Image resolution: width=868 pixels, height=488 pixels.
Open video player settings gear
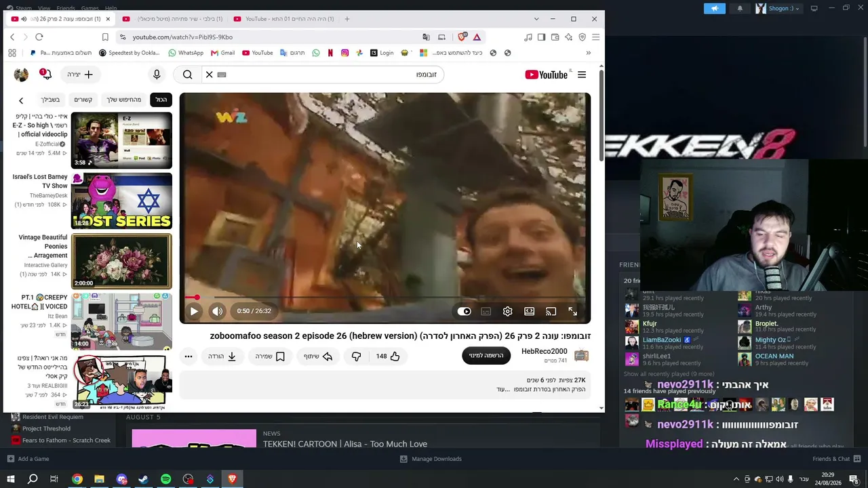point(507,311)
